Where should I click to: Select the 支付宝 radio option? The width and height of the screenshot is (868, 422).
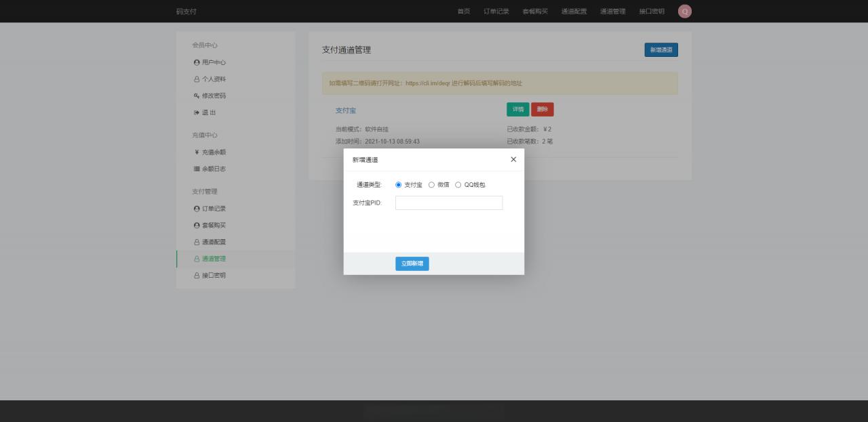[x=399, y=185]
